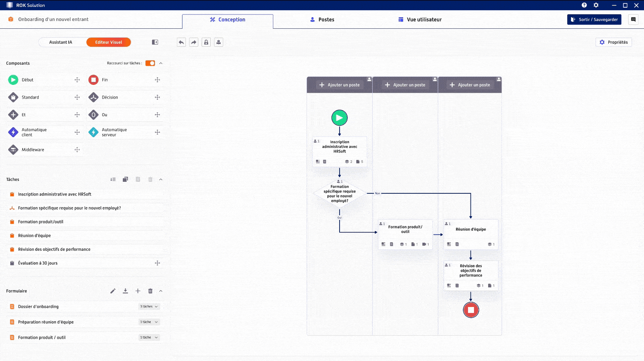Click the auto-align layout icon in the toolbar
Screen dimensions: 644x361
click(x=219, y=42)
